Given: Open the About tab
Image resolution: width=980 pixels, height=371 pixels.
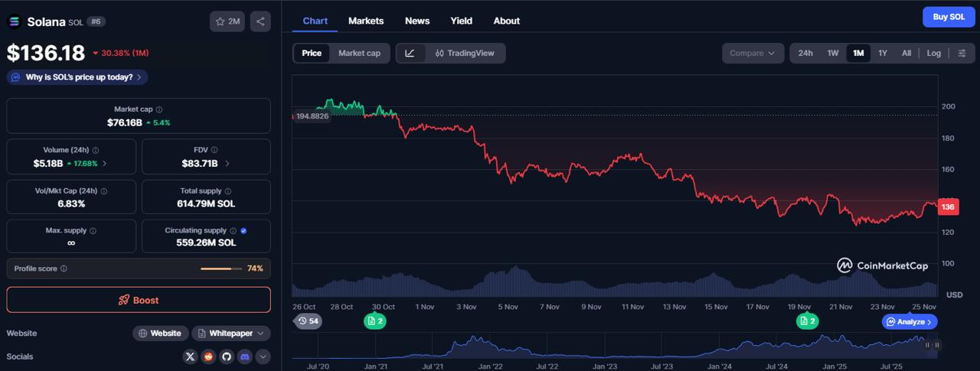Looking at the screenshot, I should 507,21.
